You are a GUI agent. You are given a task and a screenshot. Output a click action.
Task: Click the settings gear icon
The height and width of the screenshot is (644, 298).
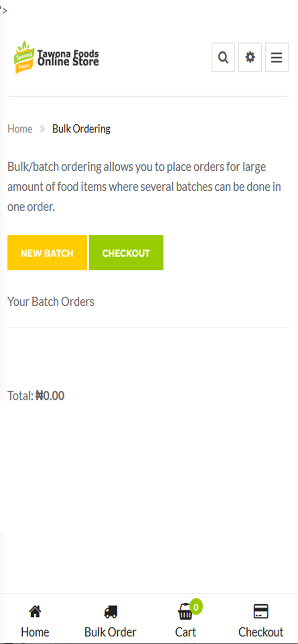tap(250, 57)
